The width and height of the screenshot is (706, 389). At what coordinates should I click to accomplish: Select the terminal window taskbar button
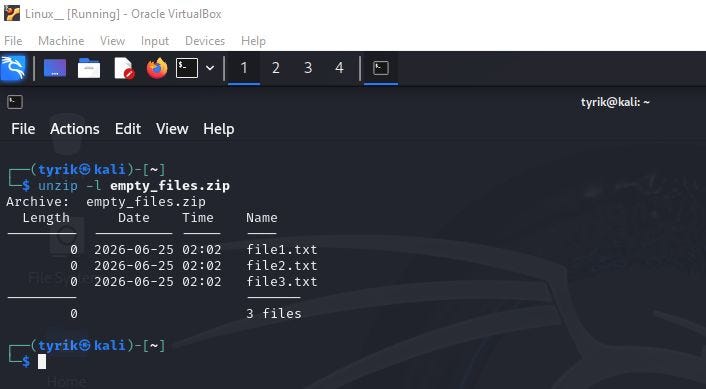point(381,68)
